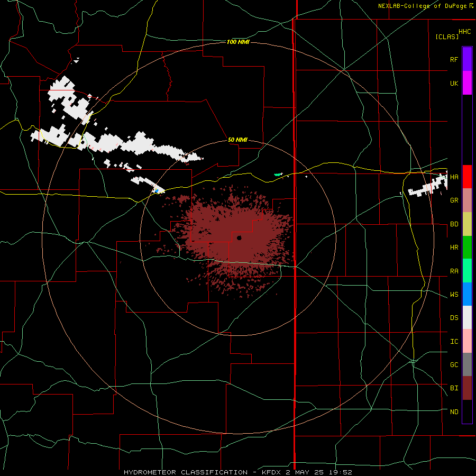Select the GC gray legend swatch
Screen dimensions: 476x476
pyautogui.click(x=467, y=364)
